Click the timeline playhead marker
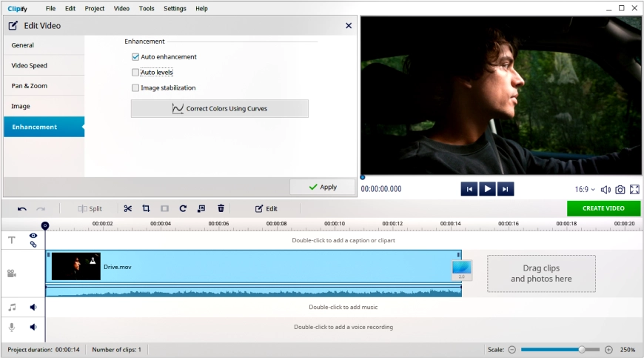 point(45,225)
